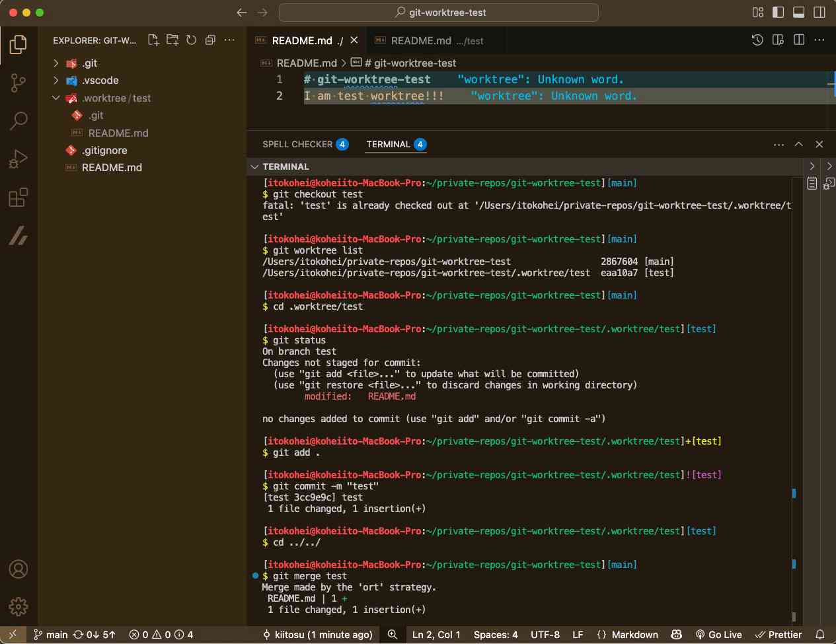
Task: Click the Refresh Explorer button
Action: click(x=192, y=40)
